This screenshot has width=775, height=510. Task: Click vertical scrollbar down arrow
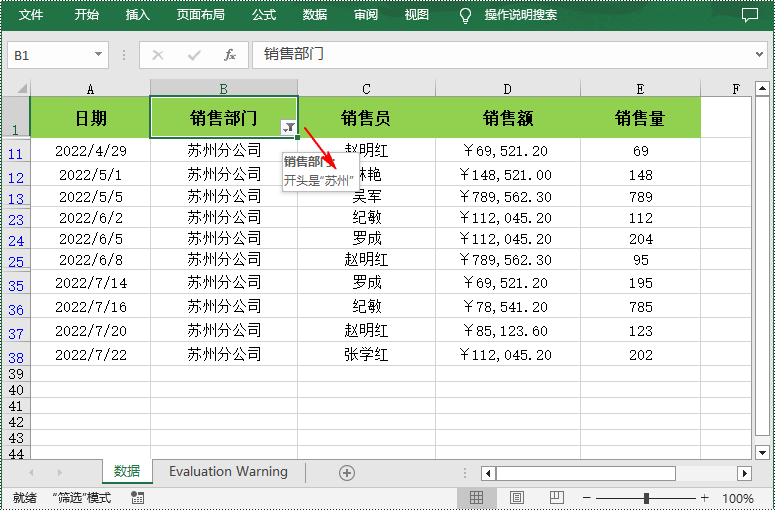[x=762, y=452]
